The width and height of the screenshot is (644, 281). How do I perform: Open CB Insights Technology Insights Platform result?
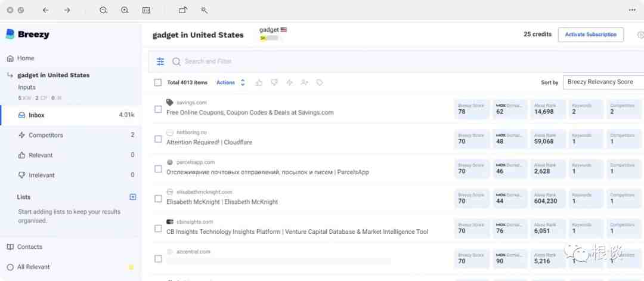click(x=298, y=231)
